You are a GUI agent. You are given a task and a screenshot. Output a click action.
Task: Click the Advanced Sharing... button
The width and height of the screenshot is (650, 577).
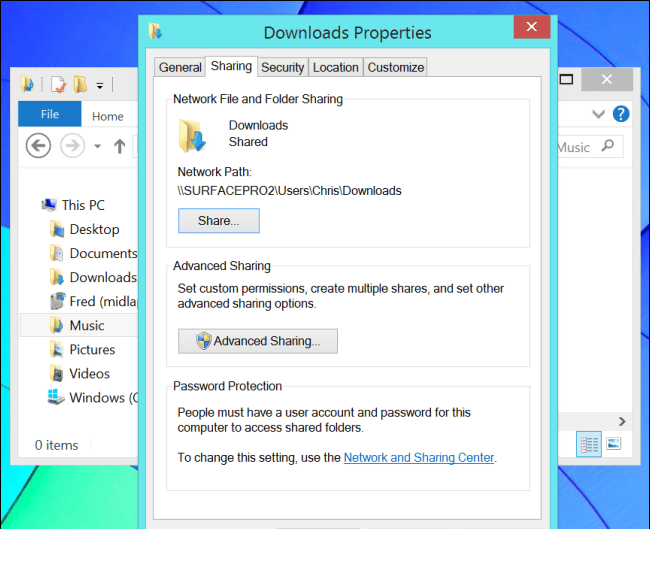(x=258, y=341)
